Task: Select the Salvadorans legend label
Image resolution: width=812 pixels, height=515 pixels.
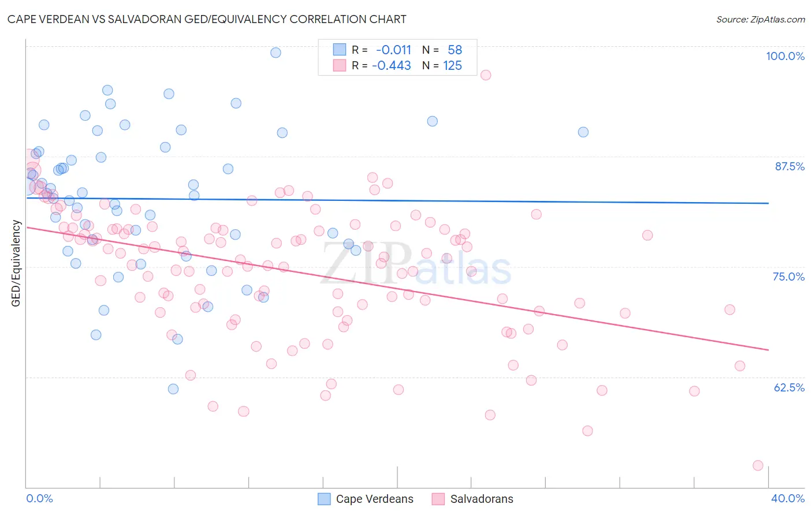Action: pyautogui.click(x=482, y=499)
